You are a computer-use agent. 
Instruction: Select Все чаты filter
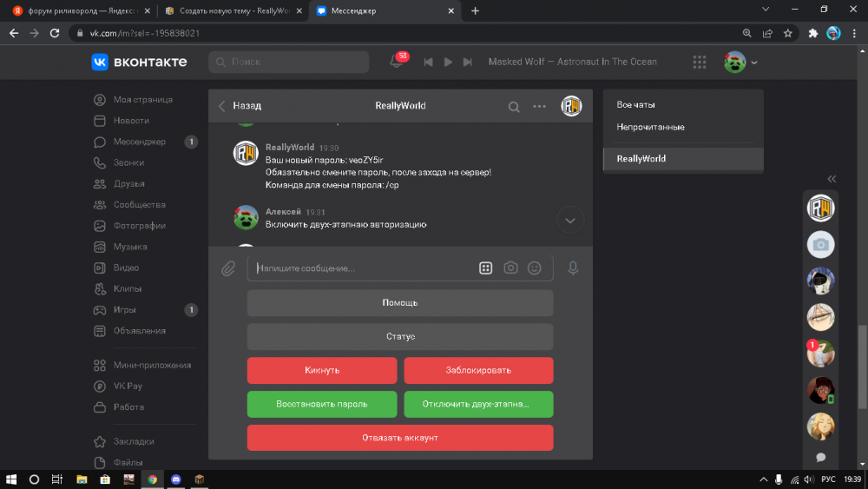click(x=683, y=105)
